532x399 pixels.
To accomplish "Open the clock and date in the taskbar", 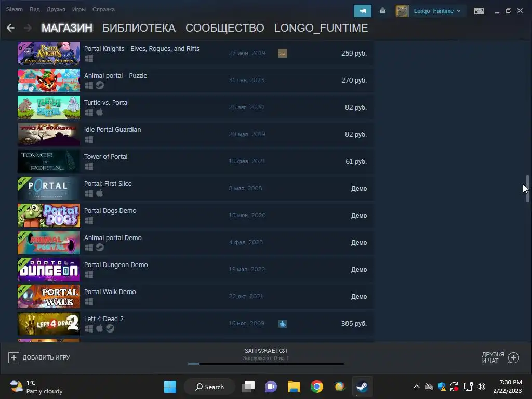I will tap(507, 387).
